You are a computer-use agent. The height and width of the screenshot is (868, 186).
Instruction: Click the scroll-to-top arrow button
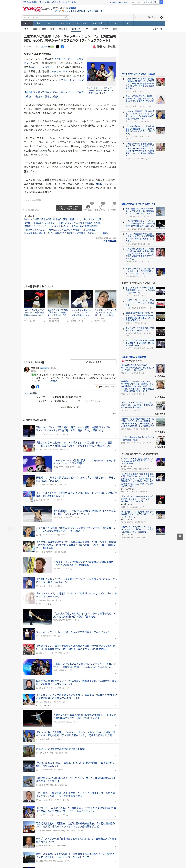click(x=180, y=536)
